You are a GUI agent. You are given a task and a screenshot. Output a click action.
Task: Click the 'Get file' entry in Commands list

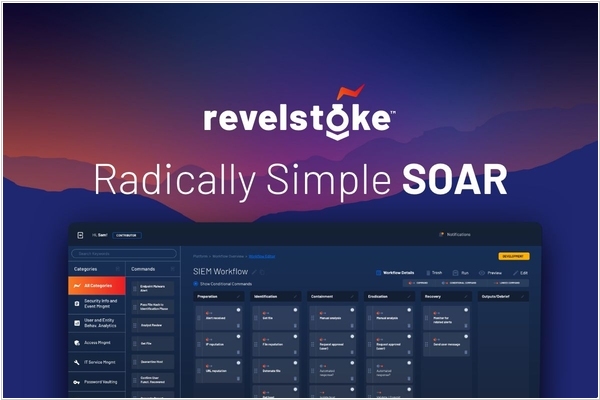click(153, 344)
